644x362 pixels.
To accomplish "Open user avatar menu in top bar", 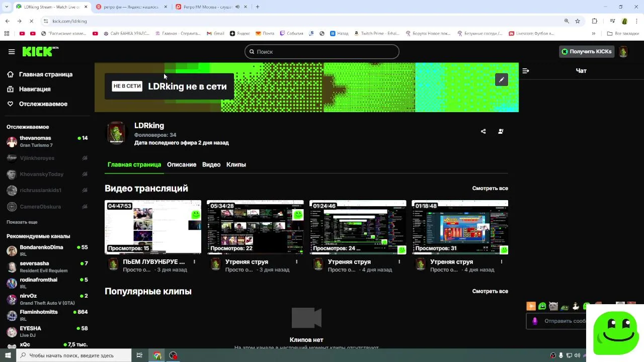I will 623,52.
